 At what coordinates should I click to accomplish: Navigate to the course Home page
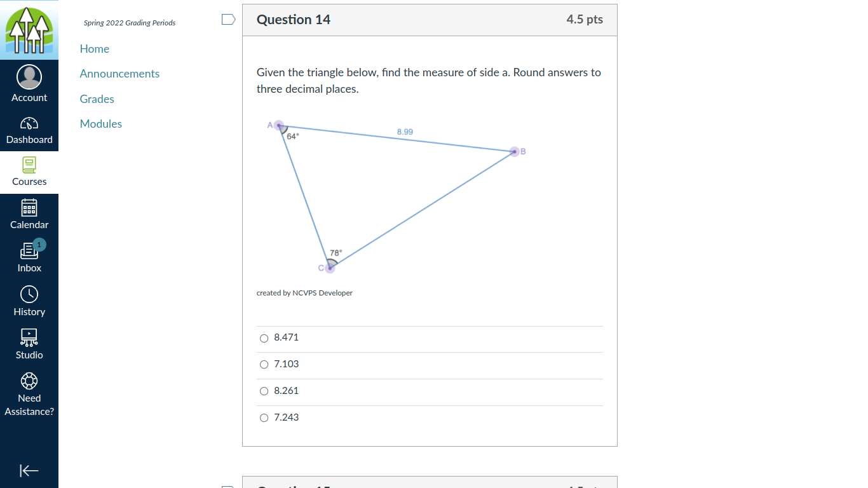(94, 48)
